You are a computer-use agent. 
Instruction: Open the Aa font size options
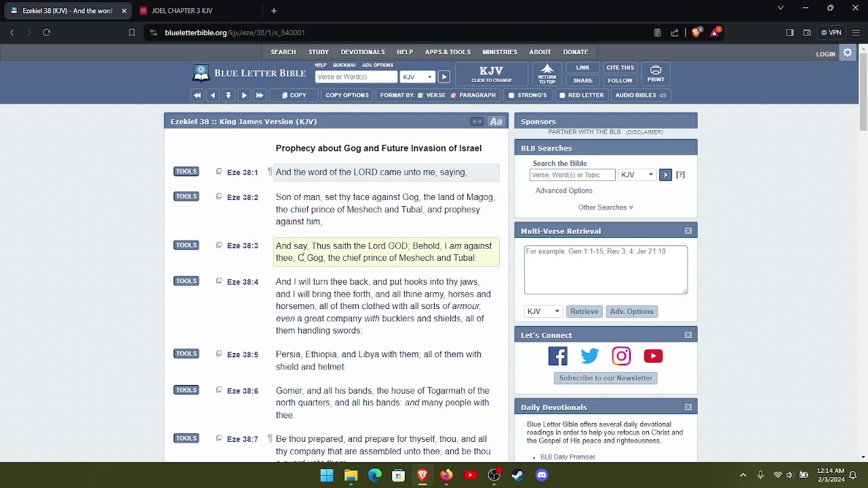tap(496, 121)
